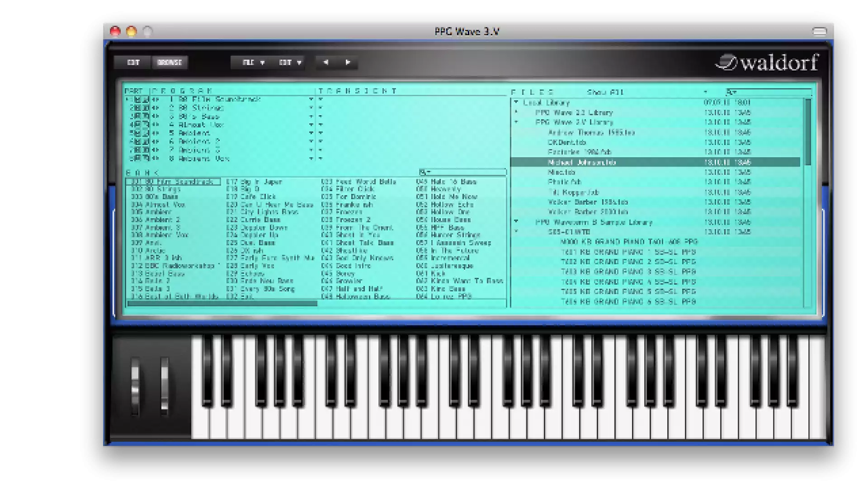The image size is (868, 492).
Task: Step program arrows on part 5 row
Action: pyautogui.click(x=155, y=133)
